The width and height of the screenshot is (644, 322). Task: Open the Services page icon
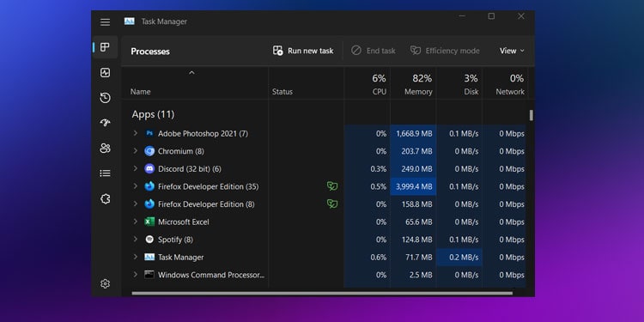point(105,199)
